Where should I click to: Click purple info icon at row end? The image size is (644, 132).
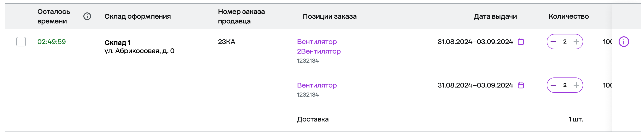tap(623, 42)
